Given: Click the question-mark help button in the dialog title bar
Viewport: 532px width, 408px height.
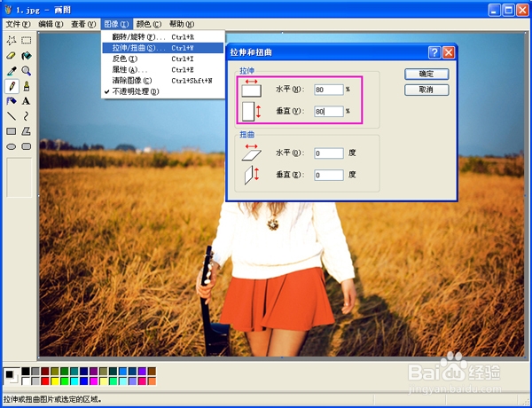Looking at the screenshot, I should 434,52.
